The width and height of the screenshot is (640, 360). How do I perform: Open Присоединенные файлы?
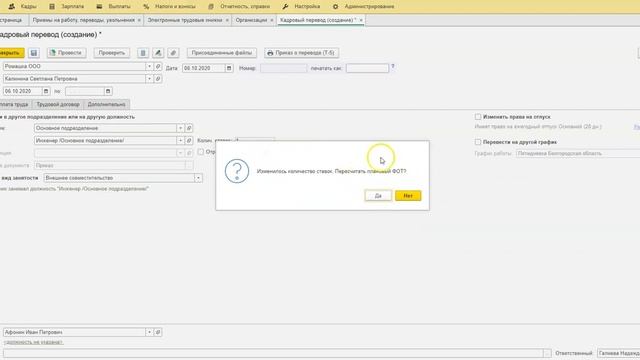coord(222,53)
